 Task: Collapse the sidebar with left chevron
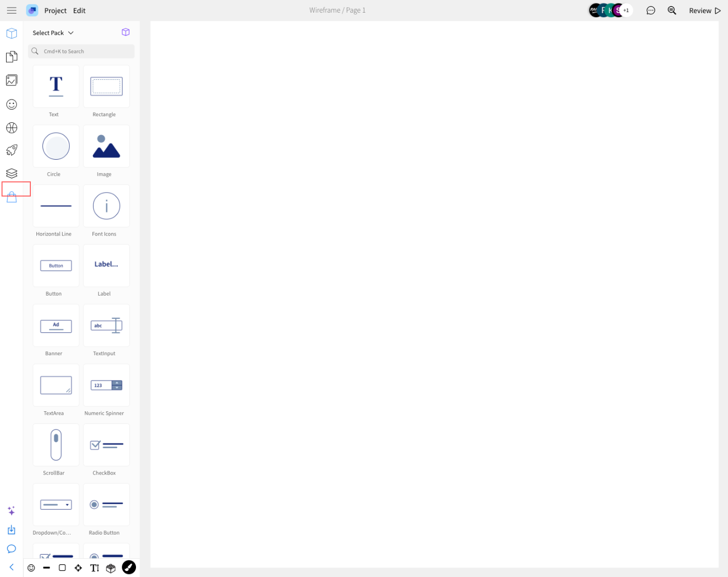[12, 567]
